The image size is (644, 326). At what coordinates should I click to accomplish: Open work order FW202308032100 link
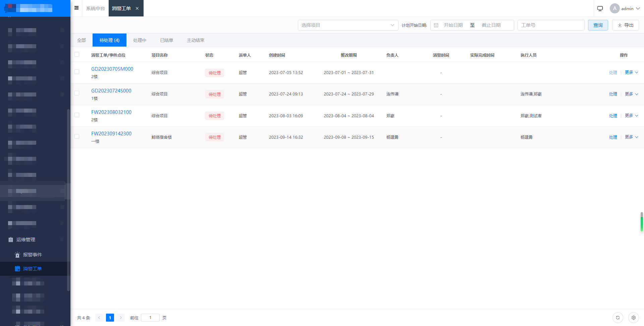[x=111, y=112]
